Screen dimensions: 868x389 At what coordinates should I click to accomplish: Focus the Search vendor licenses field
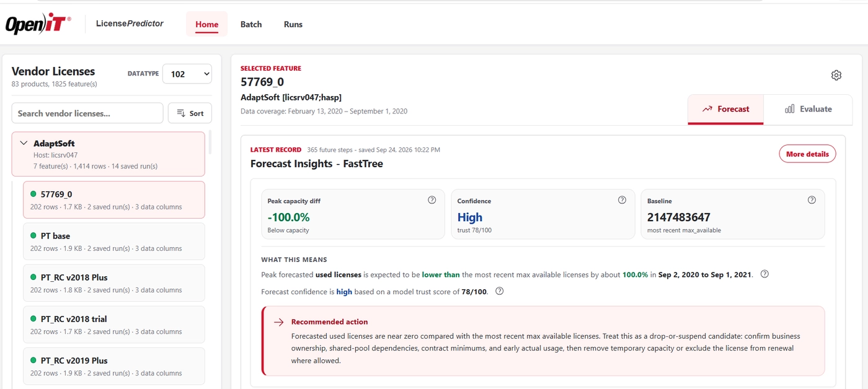point(87,113)
